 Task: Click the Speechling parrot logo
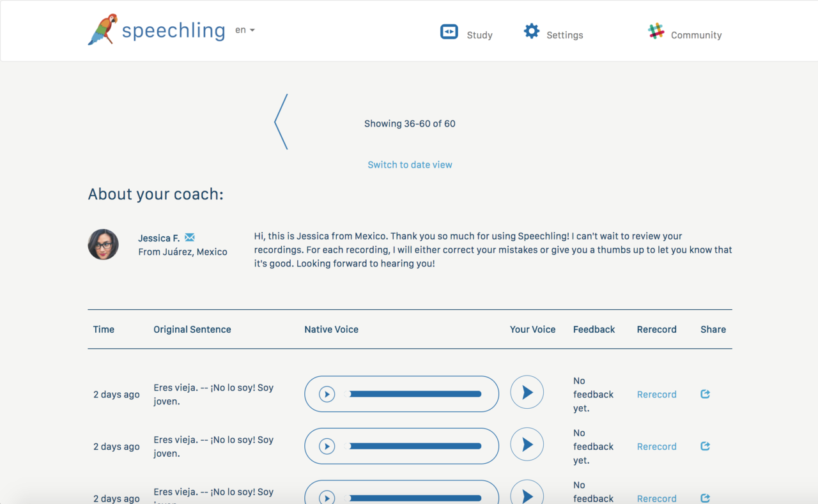pos(103,29)
